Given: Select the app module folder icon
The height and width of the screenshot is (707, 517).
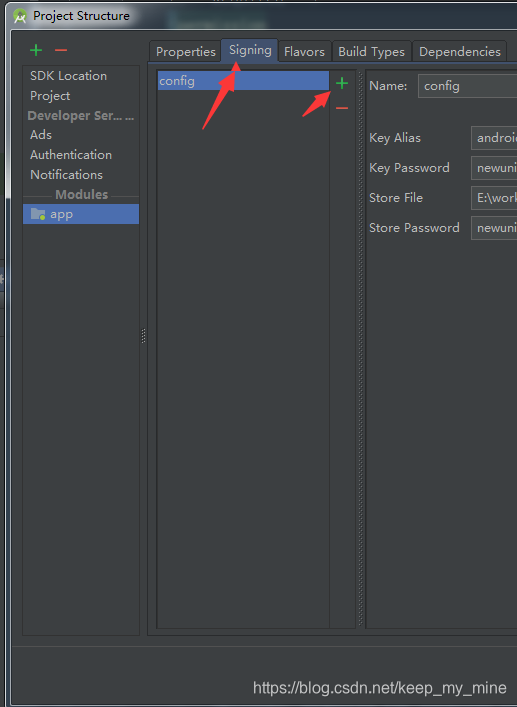Looking at the screenshot, I should tap(38, 214).
